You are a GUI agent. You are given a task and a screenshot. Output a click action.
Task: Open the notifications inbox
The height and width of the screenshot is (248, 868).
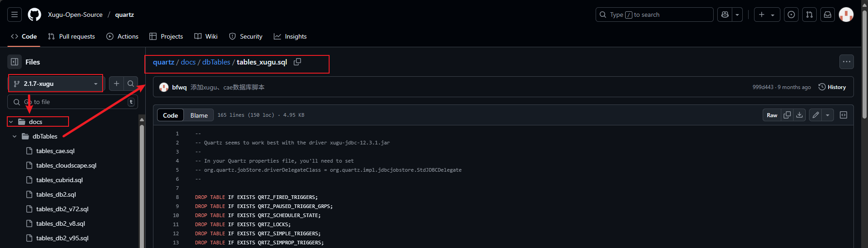pyautogui.click(x=828, y=15)
